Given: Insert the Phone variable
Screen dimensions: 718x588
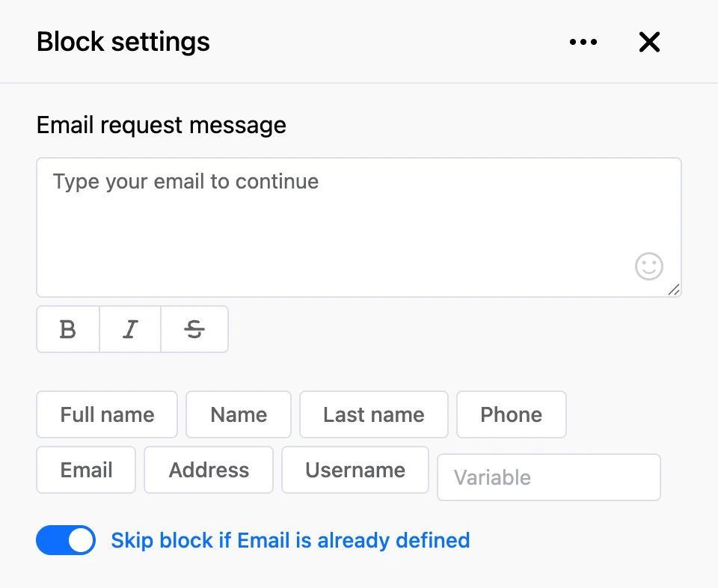Looking at the screenshot, I should click(x=512, y=414).
